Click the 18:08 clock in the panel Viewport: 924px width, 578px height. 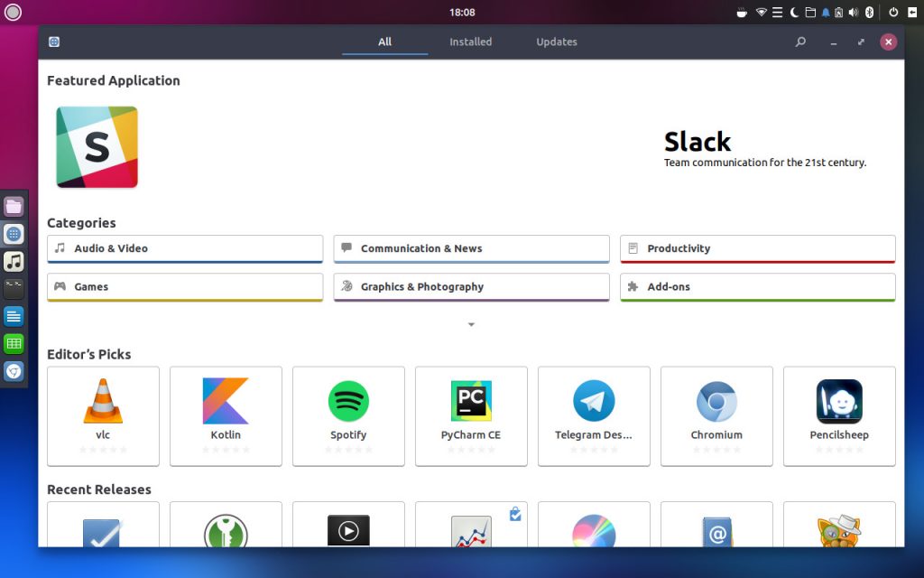(462, 13)
